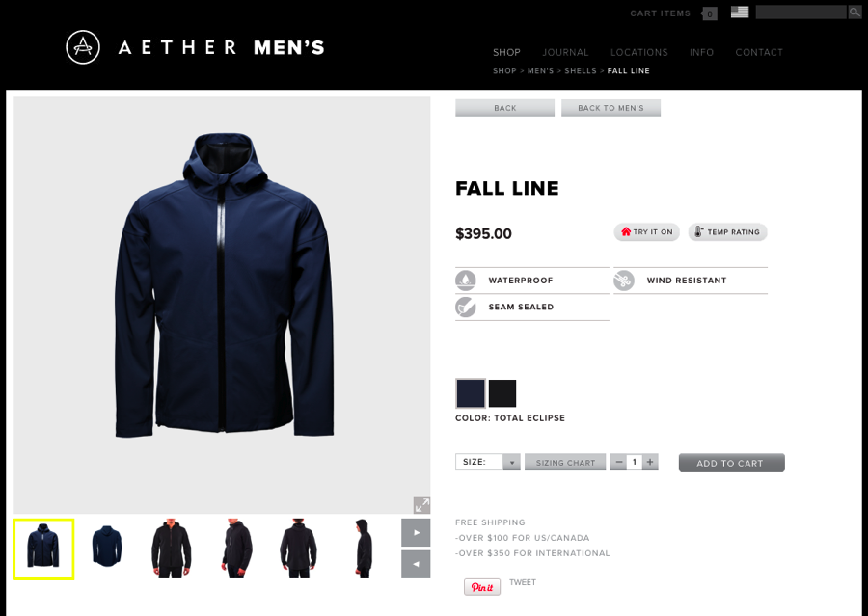Viewport: 868px width, 616px height.
Task: Click the Try It On button
Action: (646, 232)
